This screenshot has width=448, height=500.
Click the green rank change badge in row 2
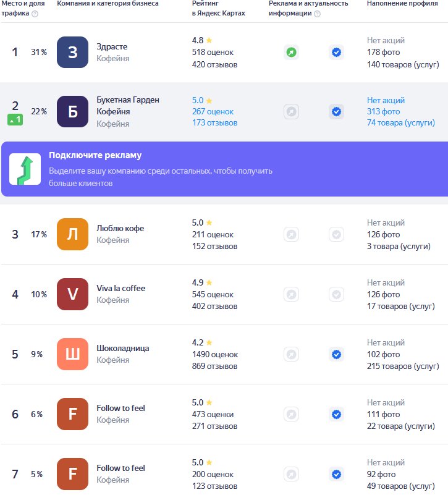click(15, 120)
